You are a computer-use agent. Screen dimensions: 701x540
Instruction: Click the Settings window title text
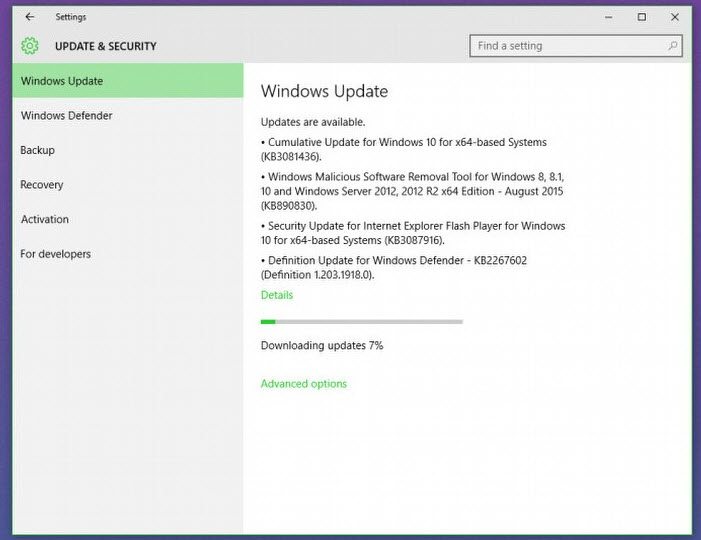[x=71, y=17]
